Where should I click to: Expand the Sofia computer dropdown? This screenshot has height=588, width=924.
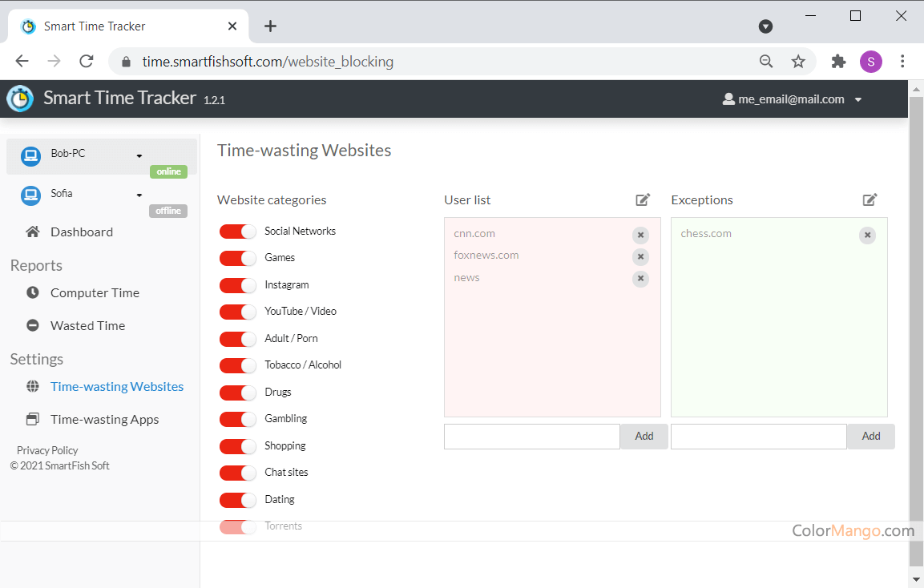pyautogui.click(x=139, y=195)
